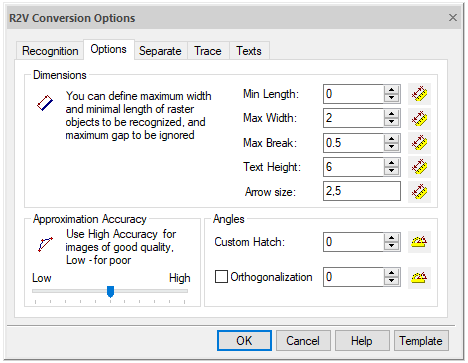
Task: Click the measure icon beside Arrow size
Action: [419, 192]
